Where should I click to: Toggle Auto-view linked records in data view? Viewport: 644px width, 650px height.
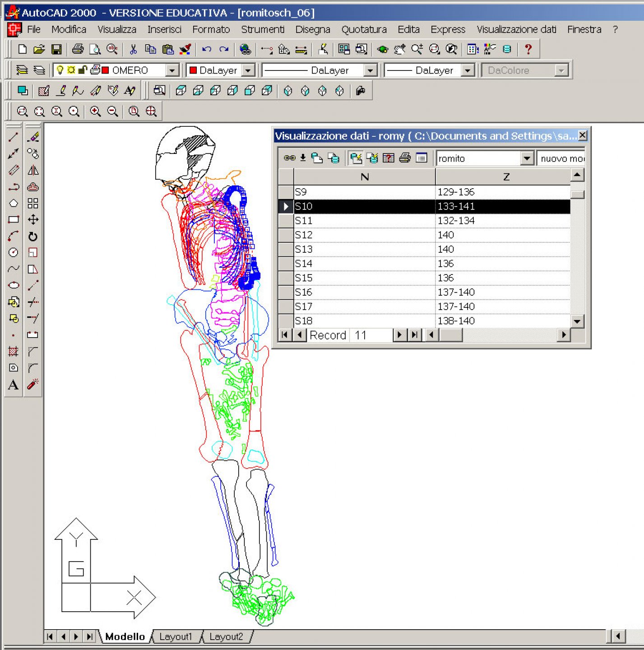[372, 158]
